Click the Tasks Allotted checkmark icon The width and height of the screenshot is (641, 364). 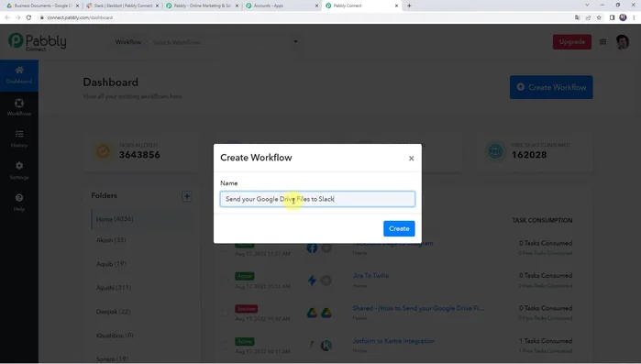coord(103,151)
